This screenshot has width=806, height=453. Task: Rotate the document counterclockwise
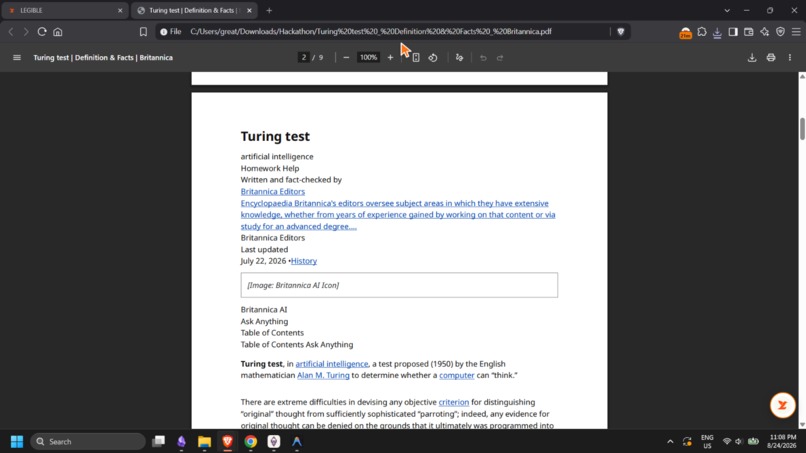tap(433, 58)
